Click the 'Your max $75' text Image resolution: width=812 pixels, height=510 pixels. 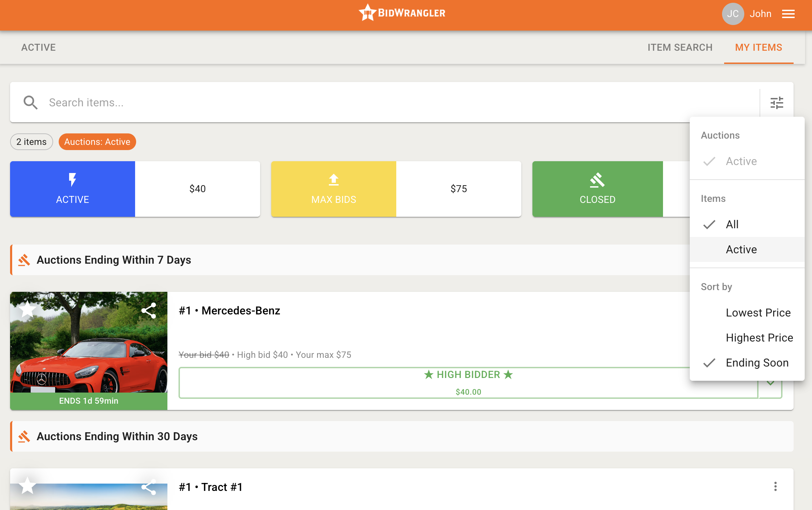coord(323,355)
